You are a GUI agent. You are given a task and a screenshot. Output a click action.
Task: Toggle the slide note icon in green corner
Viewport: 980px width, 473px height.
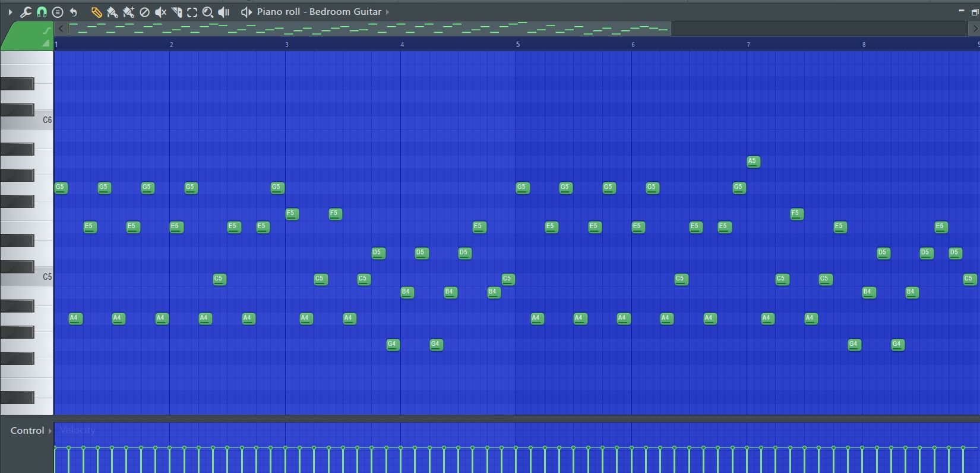click(47, 30)
